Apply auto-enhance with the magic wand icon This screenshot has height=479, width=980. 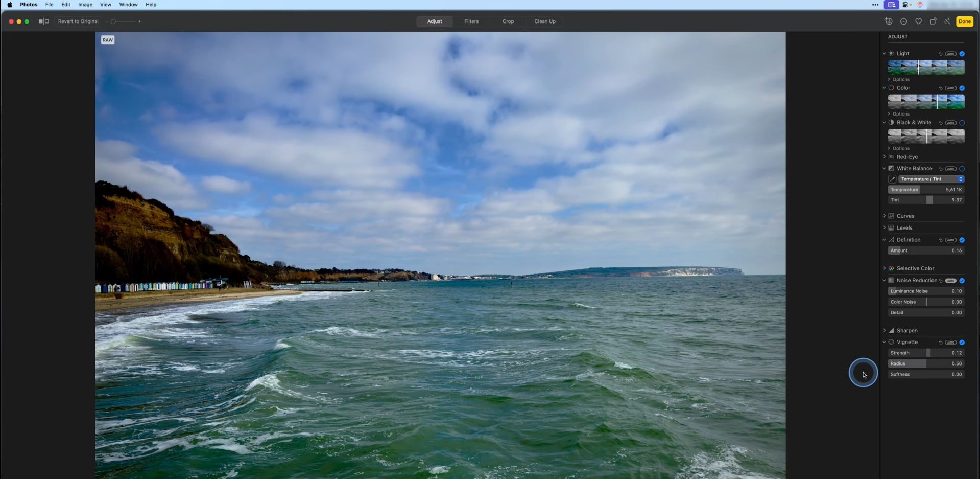947,21
